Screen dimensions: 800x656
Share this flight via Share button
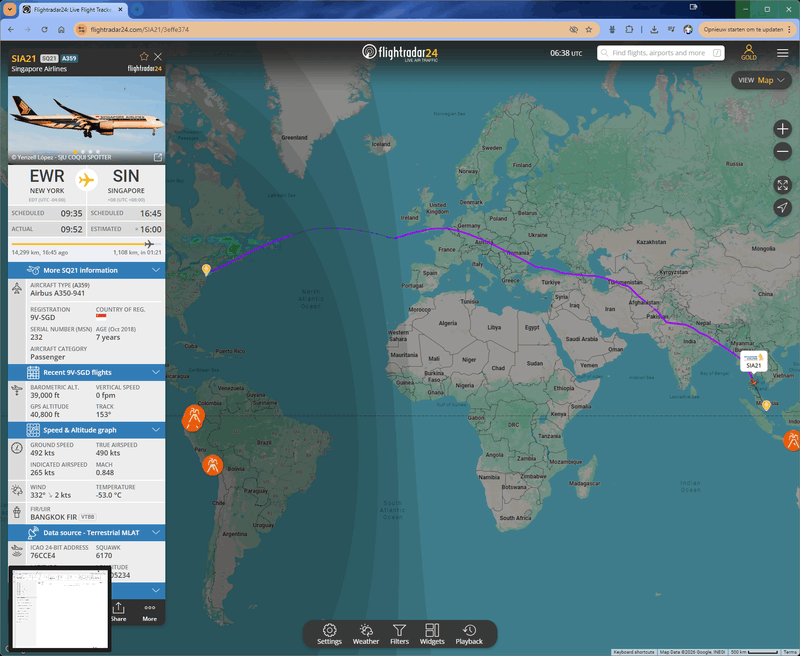click(x=118, y=612)
